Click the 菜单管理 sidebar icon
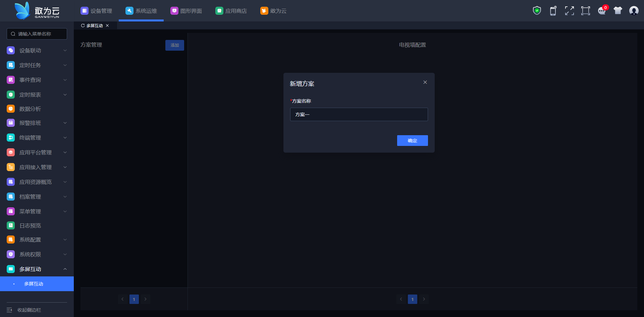 click(11, 211)
